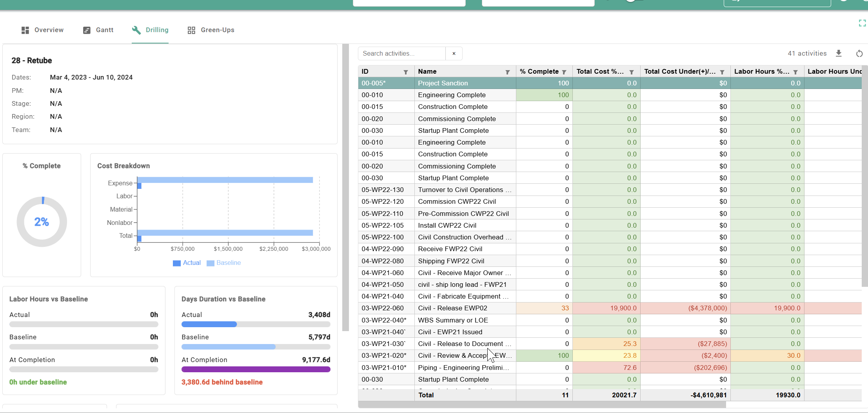Image resolution: width=868 pixels, height=413 pixels.
Task: Download the activities list
Action: click(839, 53)
